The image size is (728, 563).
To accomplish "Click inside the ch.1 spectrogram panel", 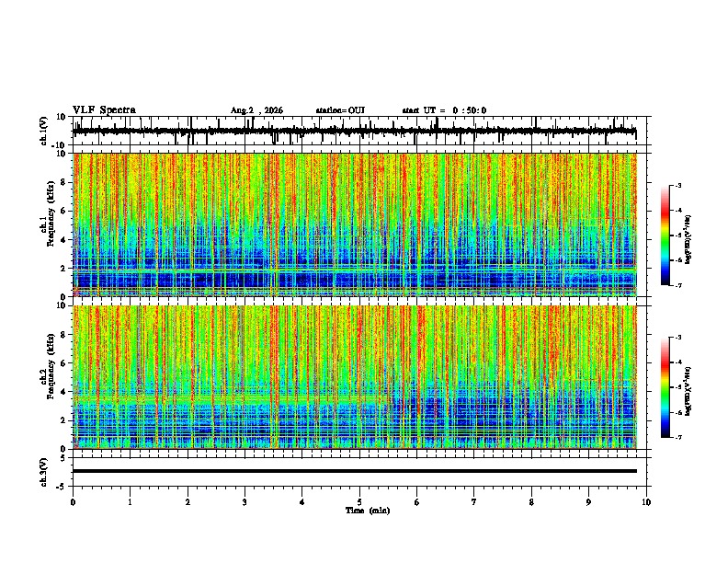I will click(x=355, y=224).
